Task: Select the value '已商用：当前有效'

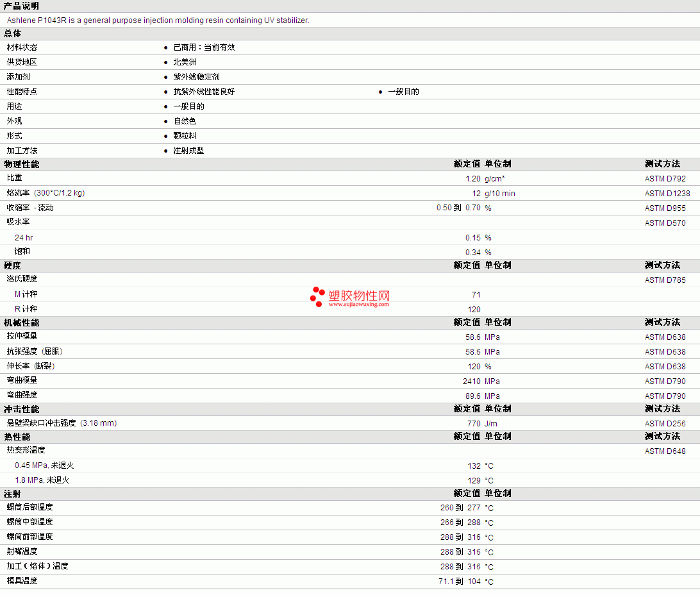Action: point(204,47)
